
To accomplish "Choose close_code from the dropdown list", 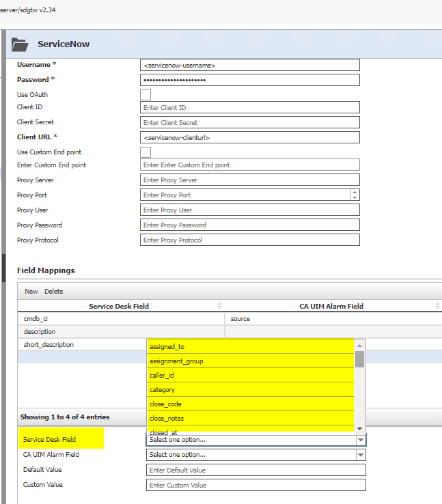I will coord(250,404).
